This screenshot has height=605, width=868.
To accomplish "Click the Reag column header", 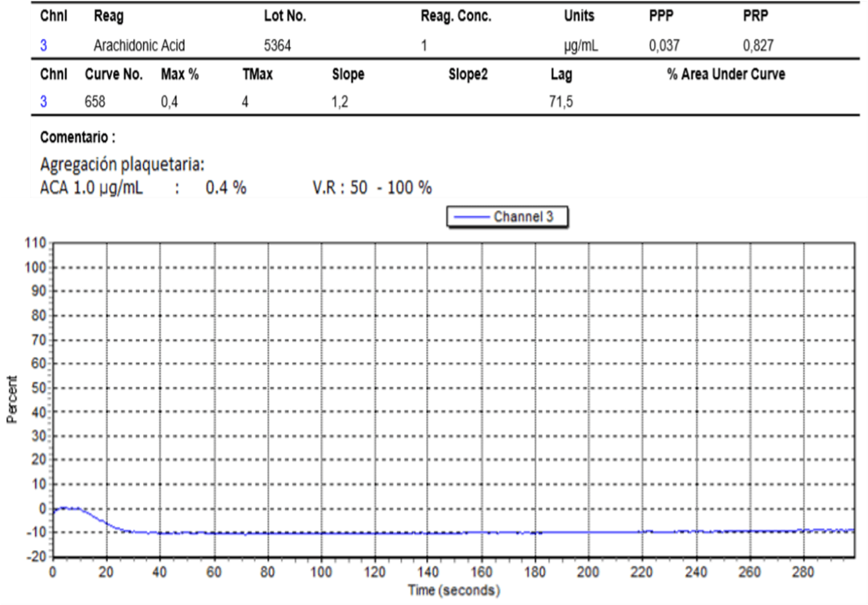I will (109, 17).
